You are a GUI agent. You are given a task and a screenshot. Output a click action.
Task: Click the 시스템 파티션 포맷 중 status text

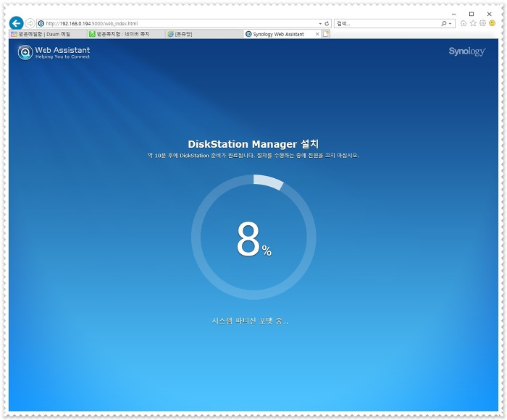[x=250, y=321]
